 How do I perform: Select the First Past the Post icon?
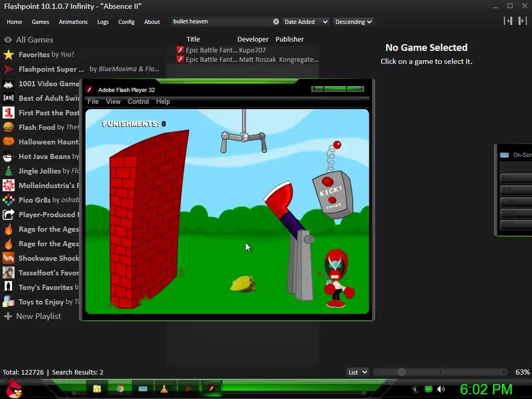click(8, 113)
